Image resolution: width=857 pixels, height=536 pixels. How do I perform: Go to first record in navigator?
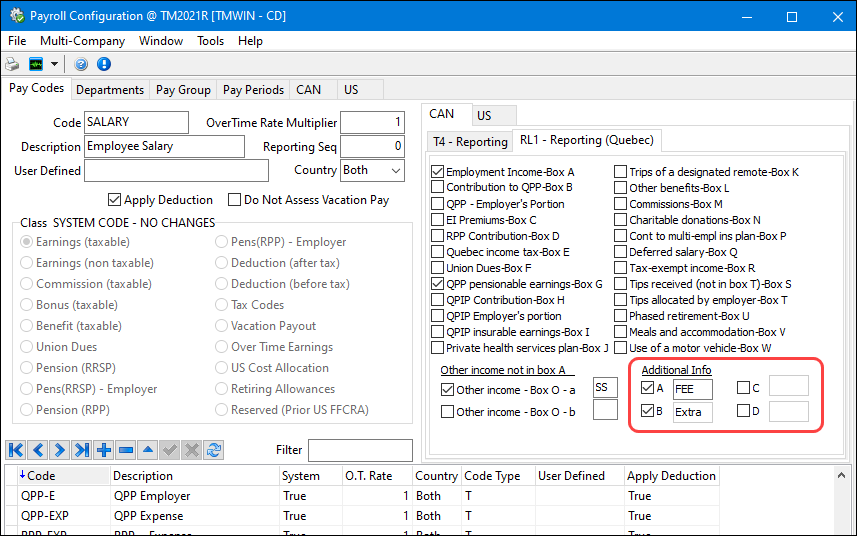pos(15,450)
